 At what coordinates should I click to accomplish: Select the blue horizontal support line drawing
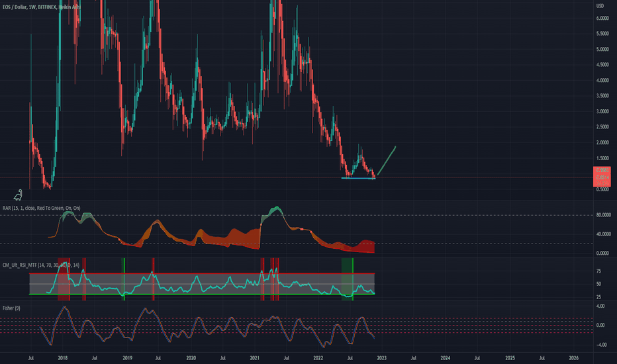point(358,179)
